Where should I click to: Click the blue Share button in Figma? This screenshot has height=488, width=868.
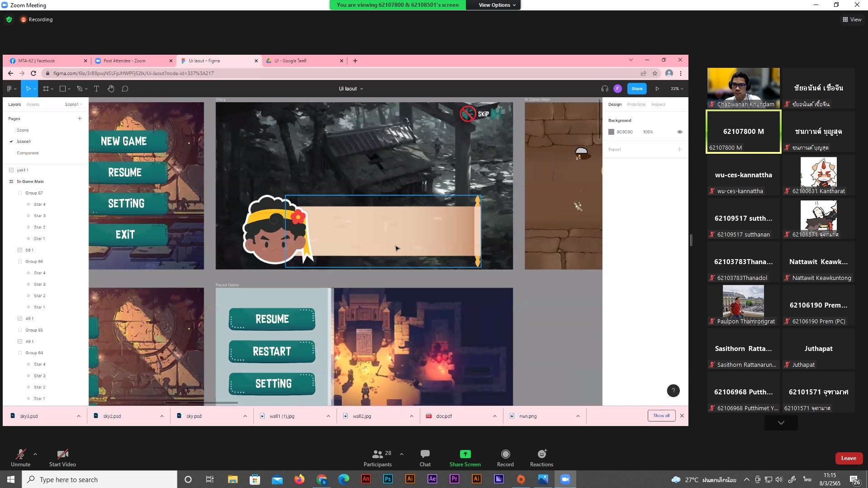coord(637,89)
